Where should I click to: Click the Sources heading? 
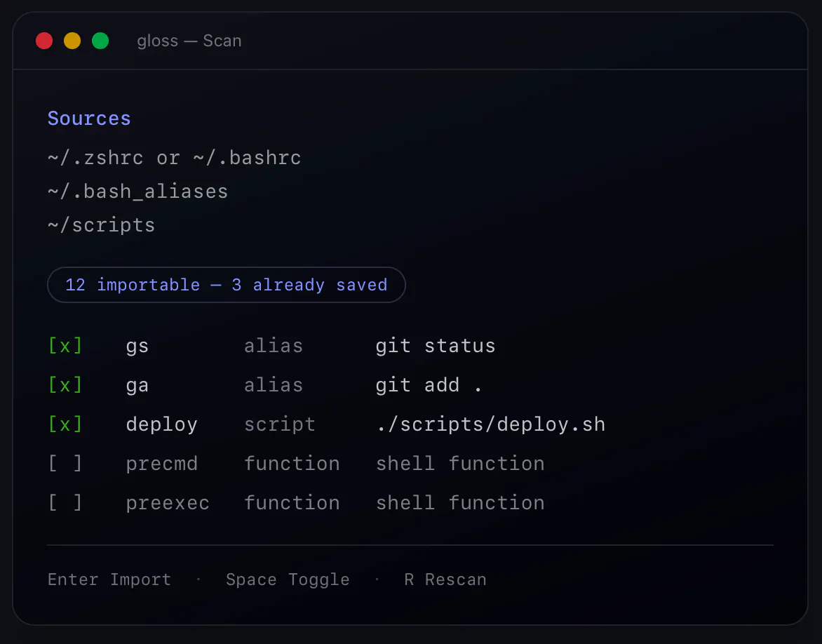[x=89, y=119]
